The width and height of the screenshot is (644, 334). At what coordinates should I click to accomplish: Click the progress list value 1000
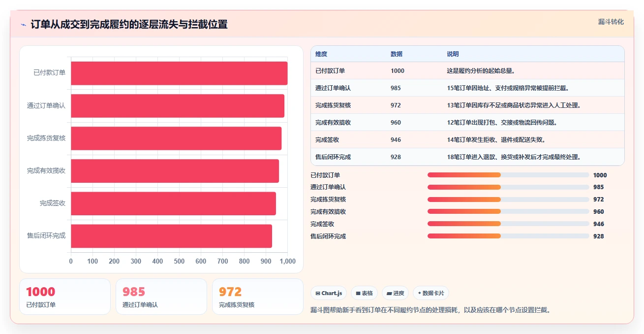[600, 175]
